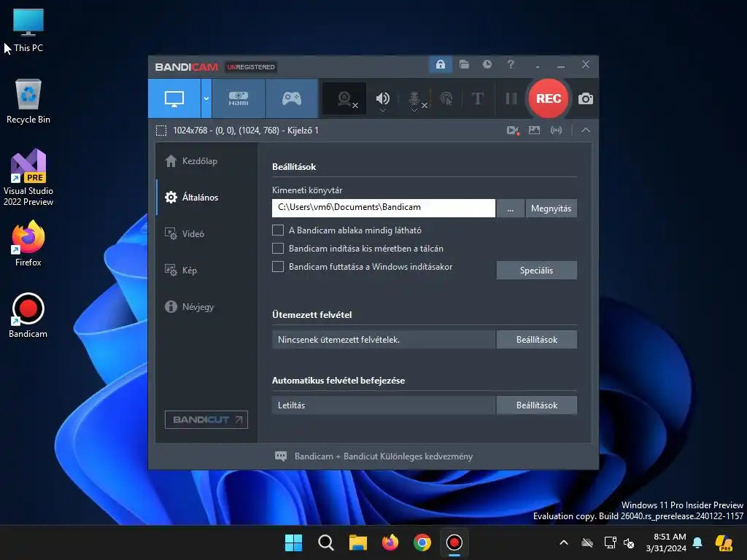The width and height of the screenshot is (747, 560).
Task: Open output folder icon in title bar
Action: click(x=464, y=64)
